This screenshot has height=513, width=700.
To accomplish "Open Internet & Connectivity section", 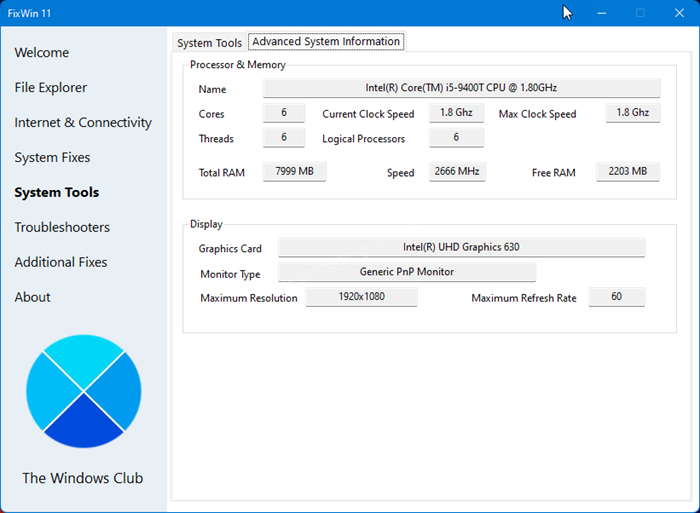I will click(x=83, y=123).
